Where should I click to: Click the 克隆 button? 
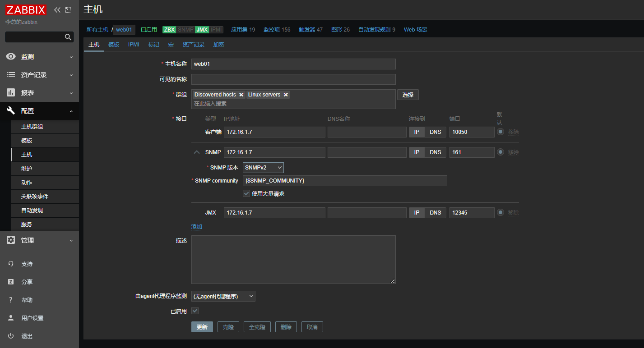(x=228, y=327)
